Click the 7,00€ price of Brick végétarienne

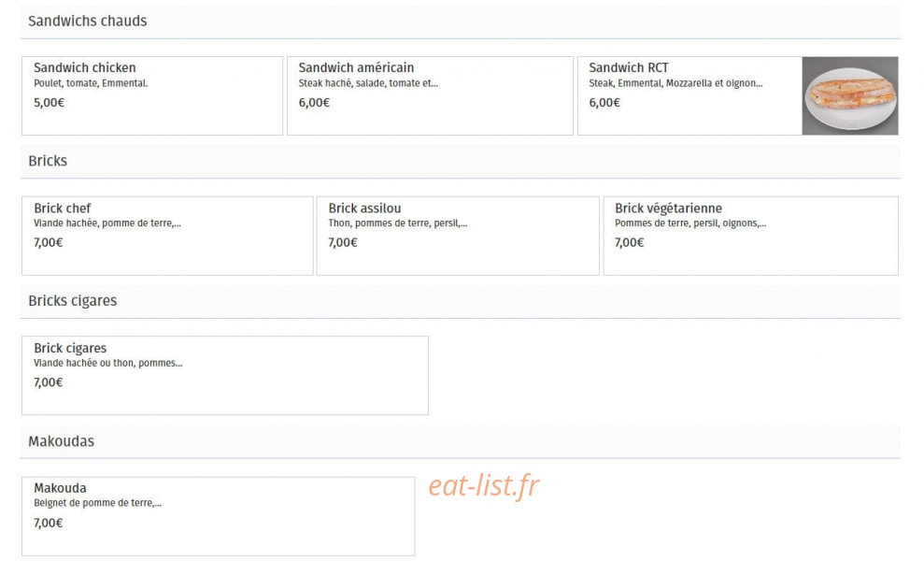click(x=630, y=242)
